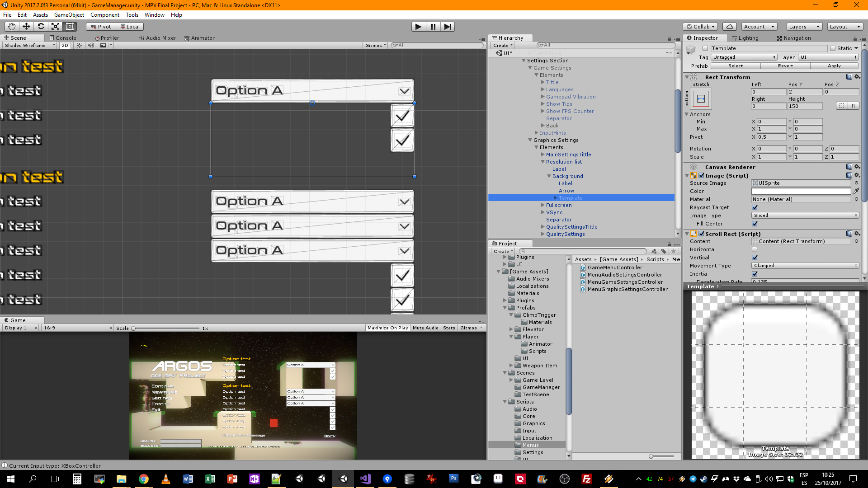Image resolution: width=868 pixels, height=488 pixels.
Task: Select the Hand tool in toolbar
Action: tap(12, 27)
